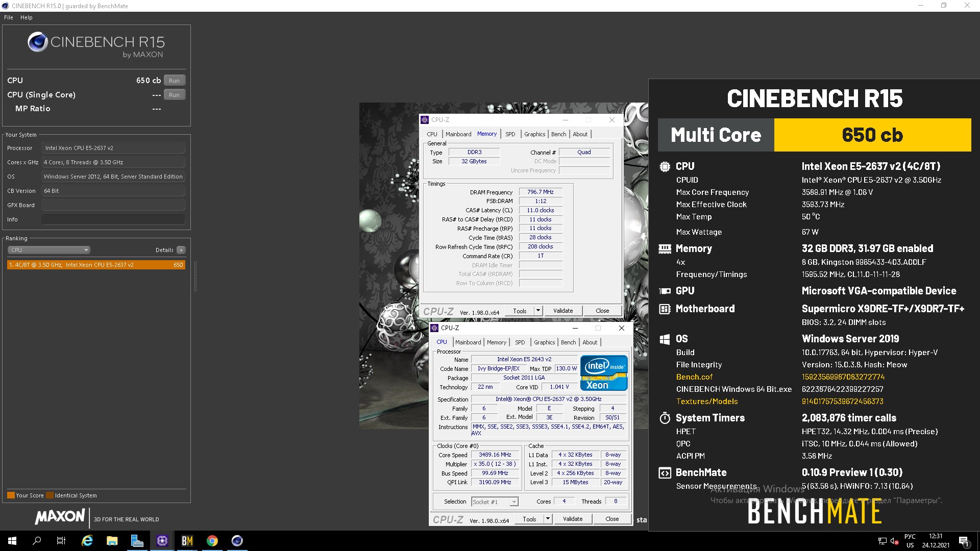Open Bench tab in lower CPU-Z
Screen dimensions: 980x551
click(569, 342)
